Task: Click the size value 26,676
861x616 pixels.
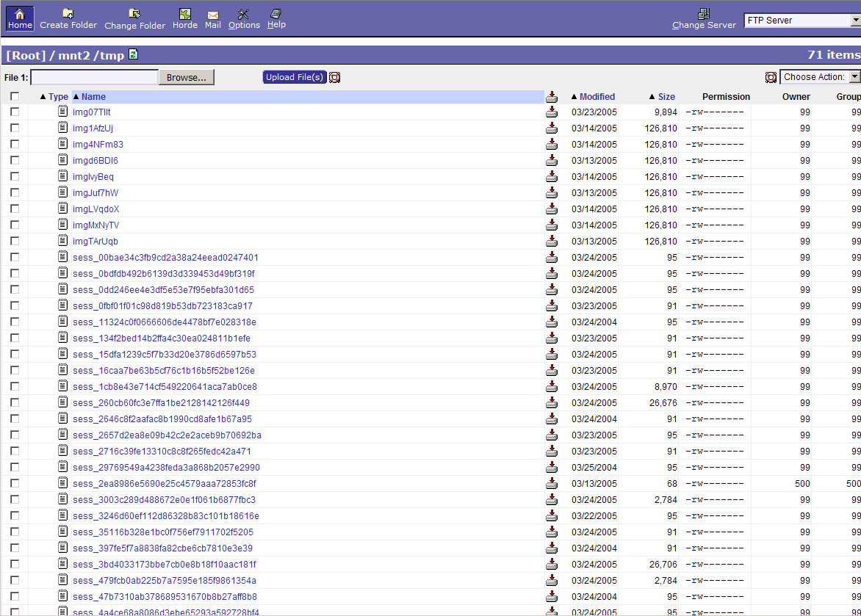Action: pyautogui.click(x=663, y=403)
